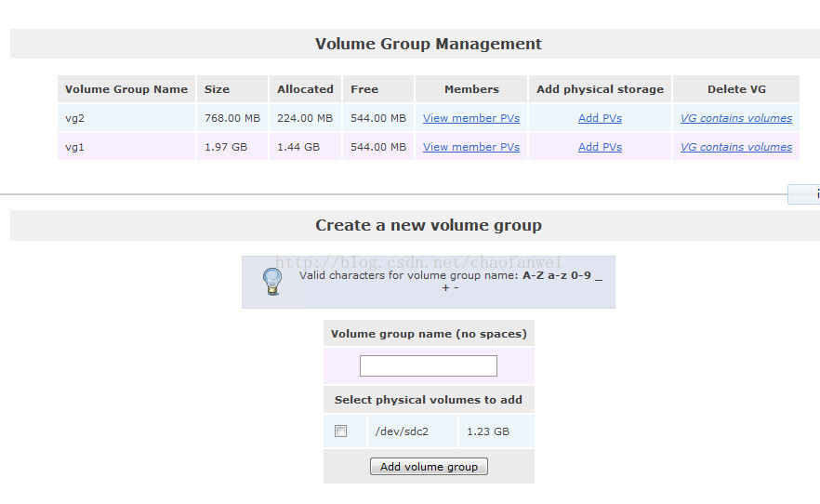This screenshot has height=504, width=820.
Task: Open View member PVs for vg2
Action: click(470, 118)
